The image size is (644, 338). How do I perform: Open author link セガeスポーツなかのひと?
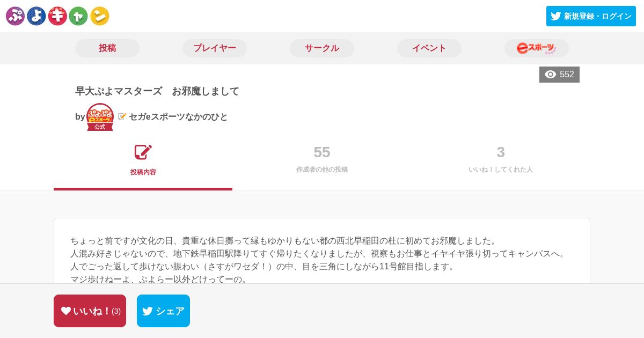(178, 117)
